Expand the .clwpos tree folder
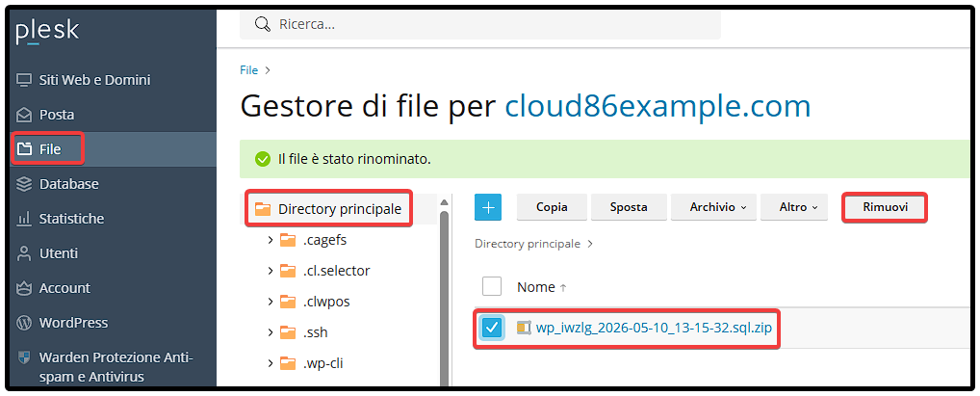The height and width of the screenshot is (396, 980). [x=270, y=302]
